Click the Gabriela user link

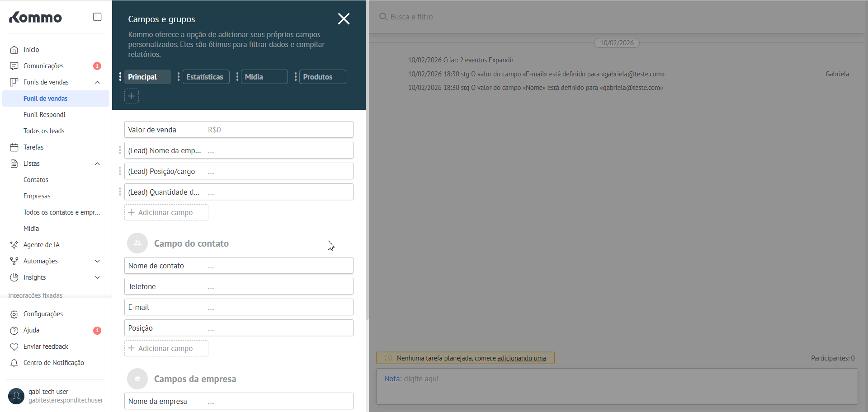click(837, 74)
